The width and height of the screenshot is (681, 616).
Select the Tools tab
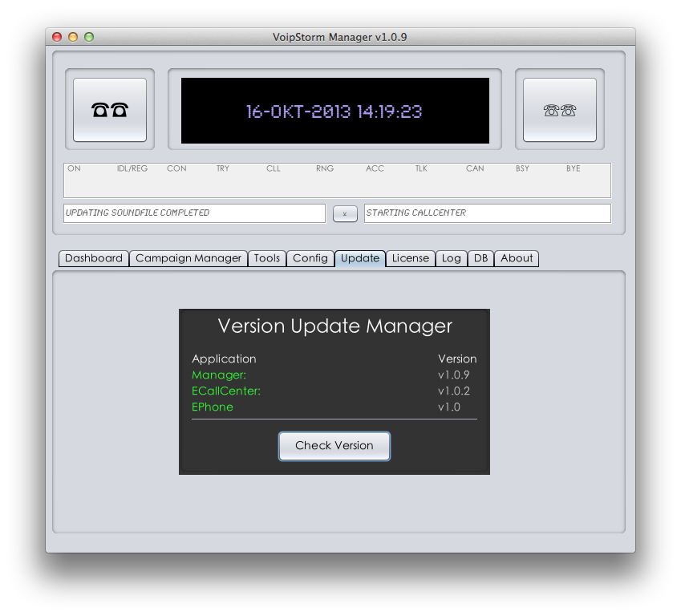(267, 258)
